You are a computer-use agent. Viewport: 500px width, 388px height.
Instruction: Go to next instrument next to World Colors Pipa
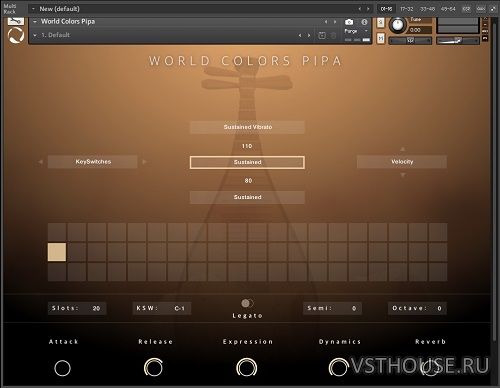pos(335,22)
